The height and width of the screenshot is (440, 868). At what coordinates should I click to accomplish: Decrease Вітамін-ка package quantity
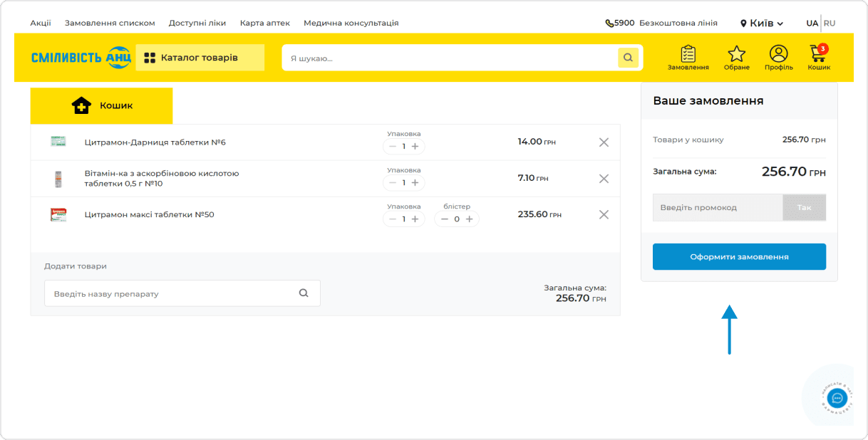click(393, 183)
